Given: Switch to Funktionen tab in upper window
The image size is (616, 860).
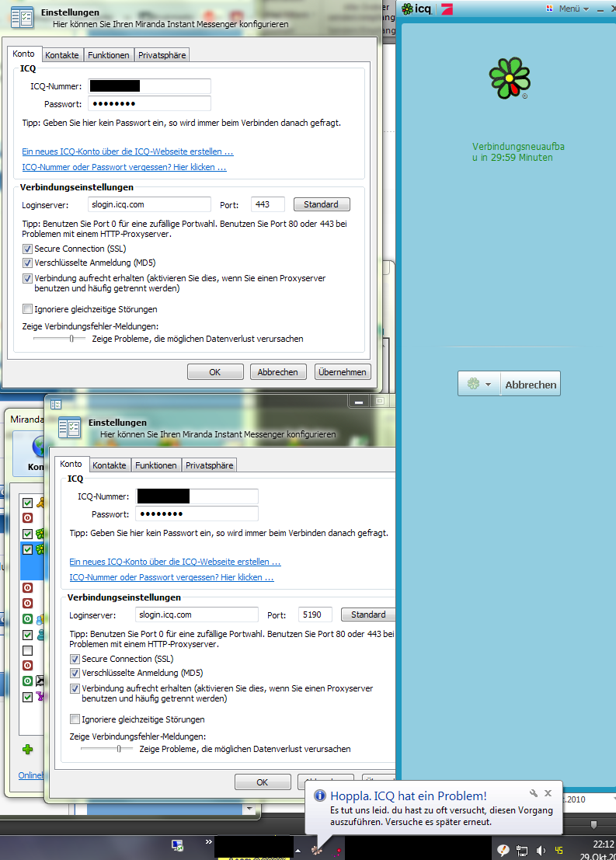Looking at the screenshot, I should pos(109,55).
